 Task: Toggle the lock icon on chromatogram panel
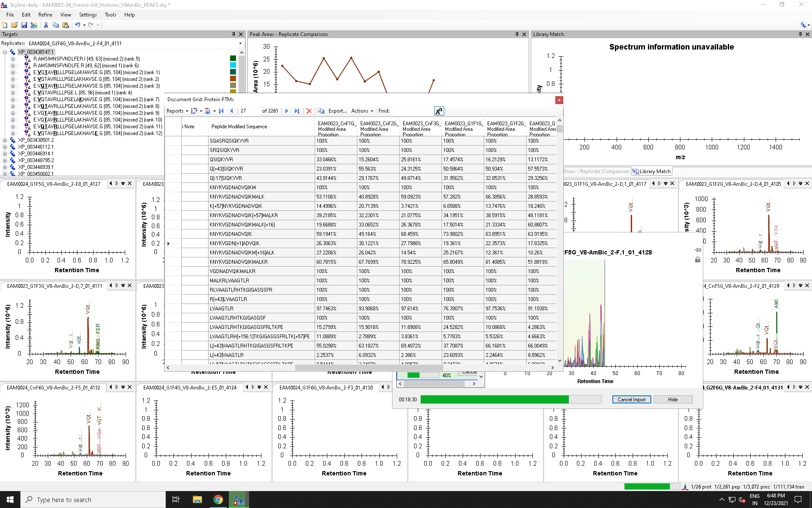pyautogui.click(x=698, y=260)
